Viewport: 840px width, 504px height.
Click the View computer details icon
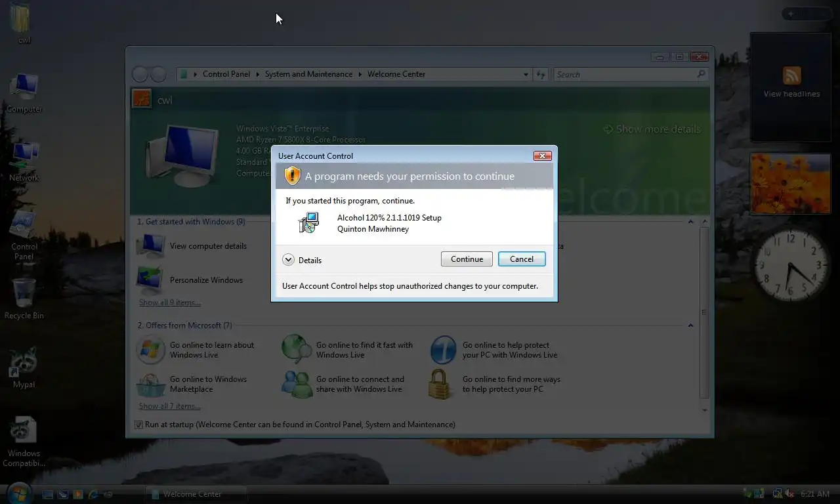[x=151, y=245]
